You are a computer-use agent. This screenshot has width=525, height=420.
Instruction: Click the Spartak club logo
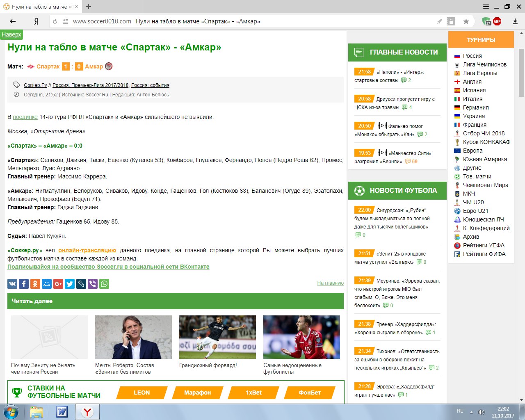coord(31,66)
